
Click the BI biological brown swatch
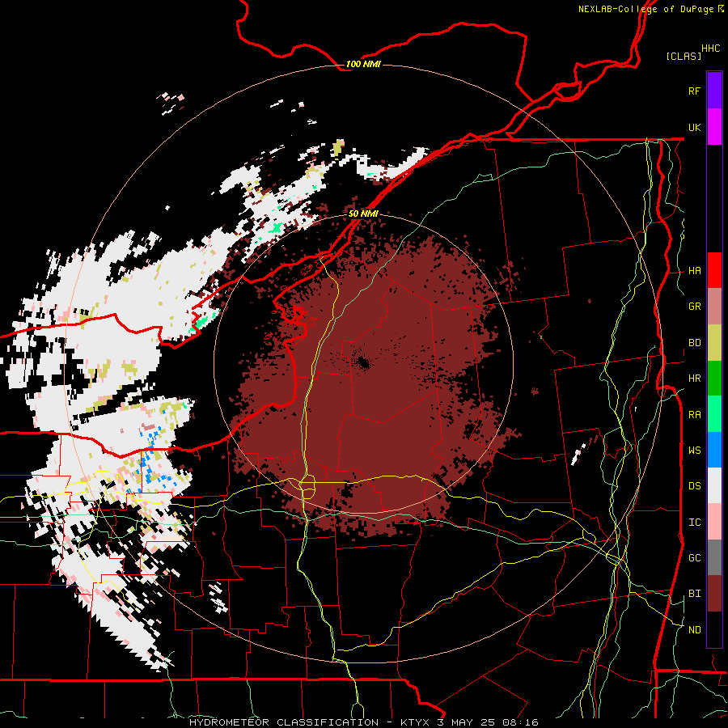pyautogui.click(x=714, y=594)
